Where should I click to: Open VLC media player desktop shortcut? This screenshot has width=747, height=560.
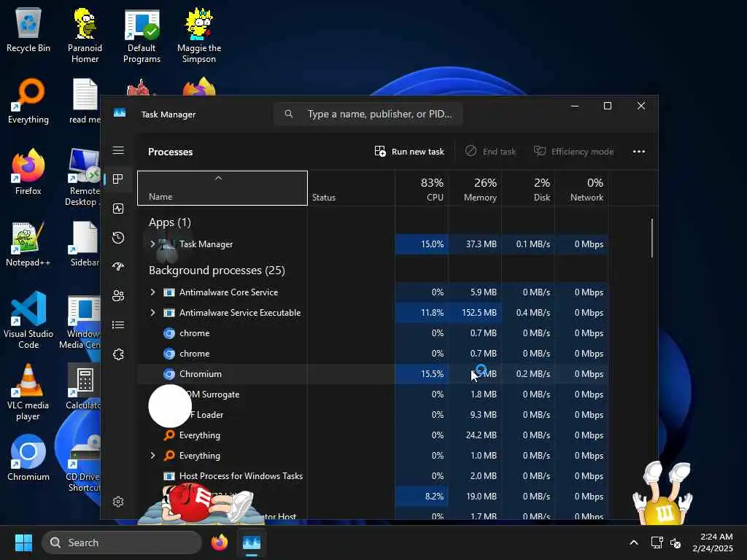pyautogui.click(x=28, y=392)
